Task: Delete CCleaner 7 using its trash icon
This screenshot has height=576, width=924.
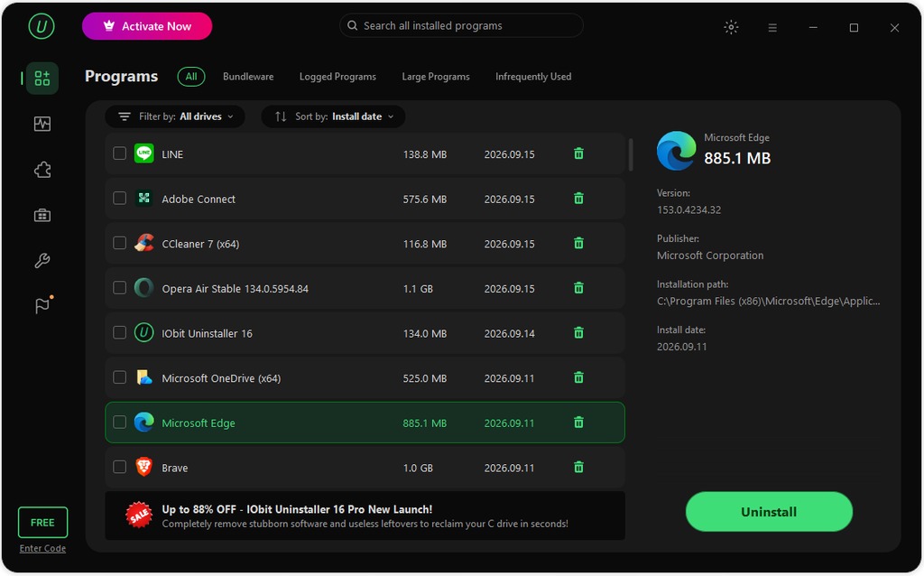Action: tap(578, 244)
